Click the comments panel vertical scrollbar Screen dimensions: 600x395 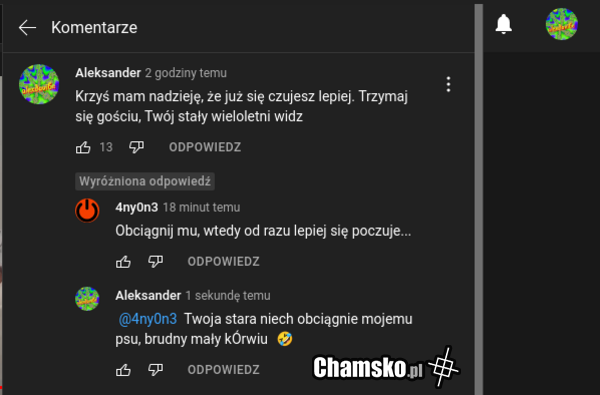[x=478, y=199]
